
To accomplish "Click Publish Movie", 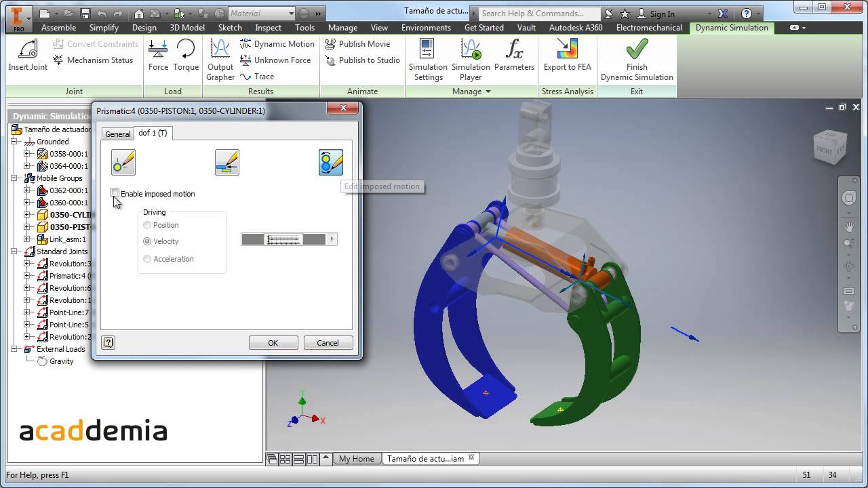I will click(357, 44).
